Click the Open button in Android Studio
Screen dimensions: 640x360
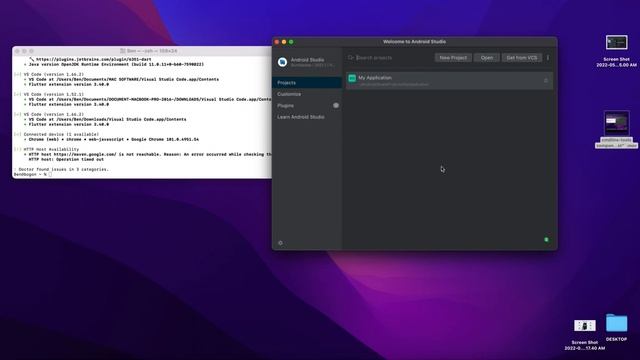point(487,58)
